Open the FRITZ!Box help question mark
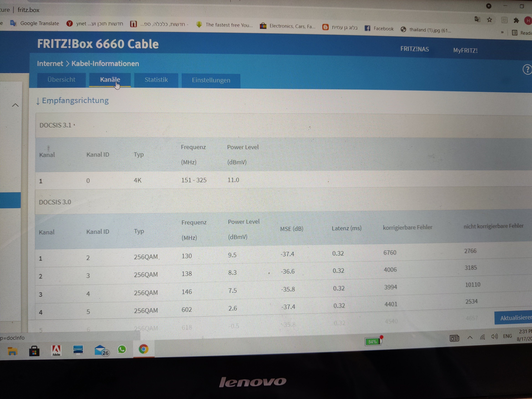The image size is (532, 399). click(527, 70)
